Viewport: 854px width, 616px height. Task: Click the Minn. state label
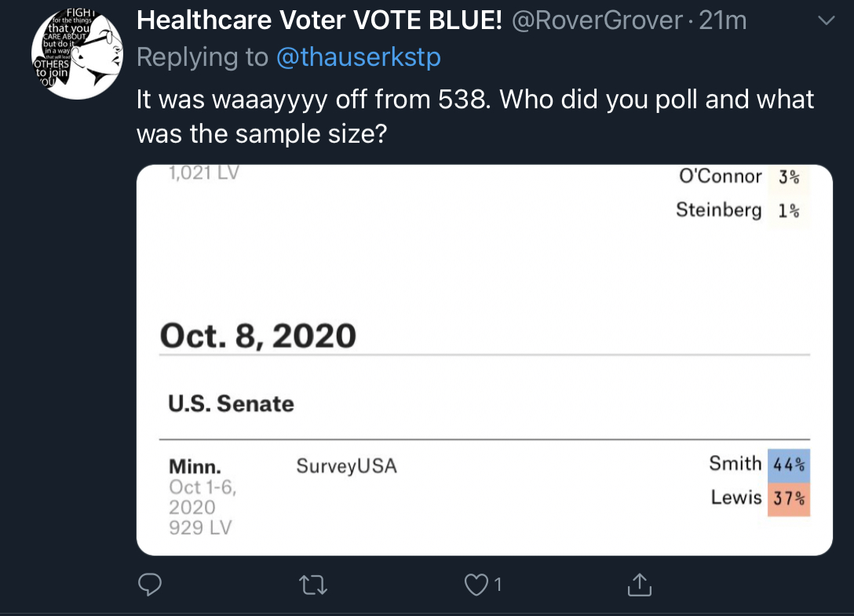pos(195,467)
